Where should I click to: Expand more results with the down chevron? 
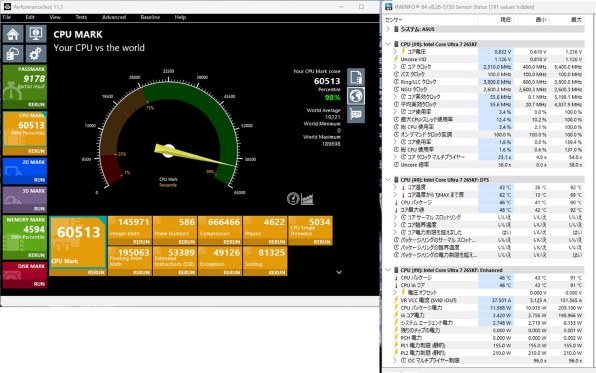click(x=339, y=272)
